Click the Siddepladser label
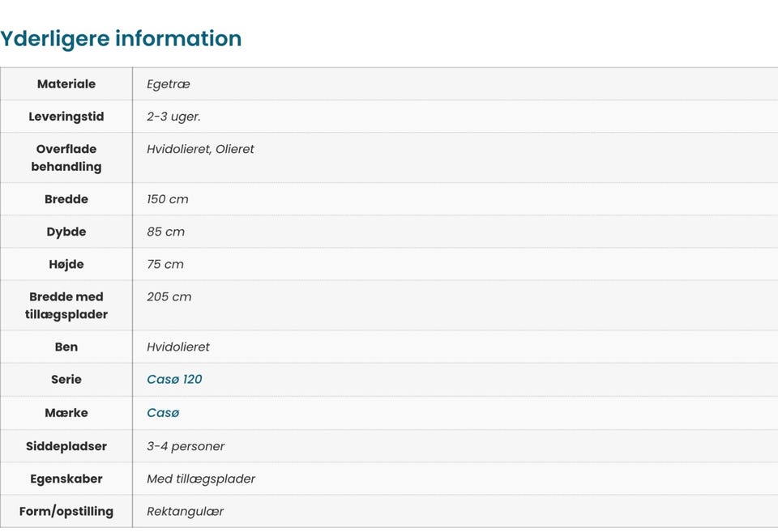778x532 pixels. click(x=66, y=445)
